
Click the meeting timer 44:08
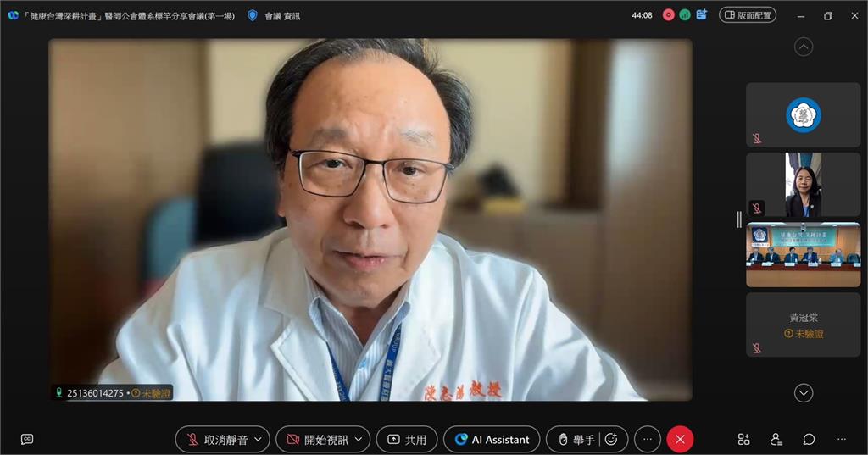(x=643, y=15)
